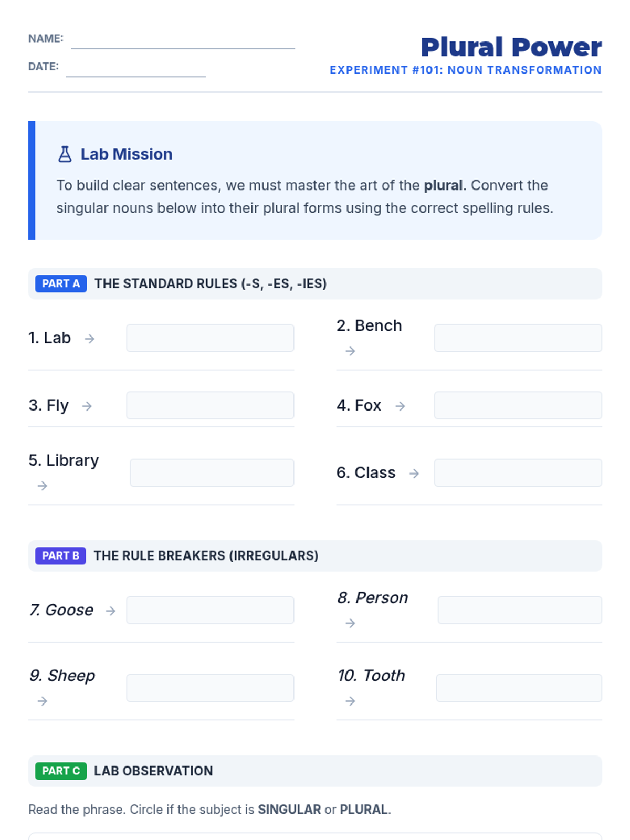
Task: Click the Plural Power title
Action: tap(511, 47)
